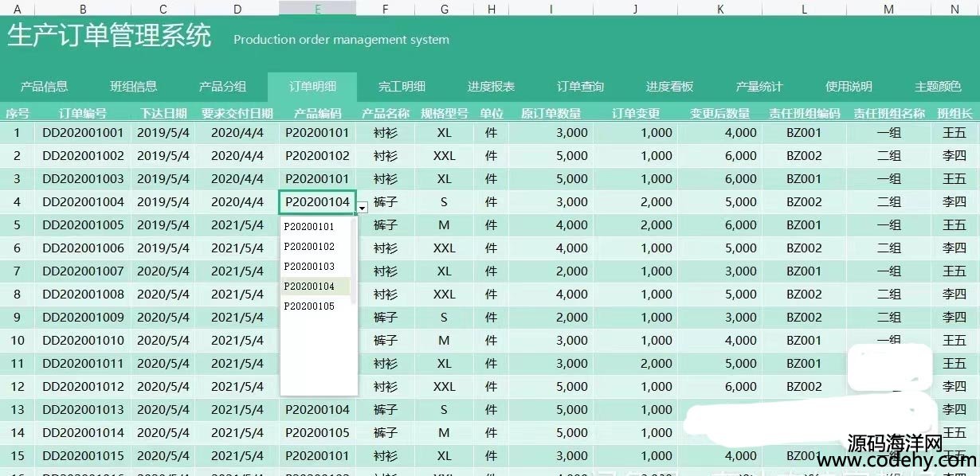Image resolution: width=980 pixels, height=476 pixels.
Task: Select column header K
Action: 720,9
